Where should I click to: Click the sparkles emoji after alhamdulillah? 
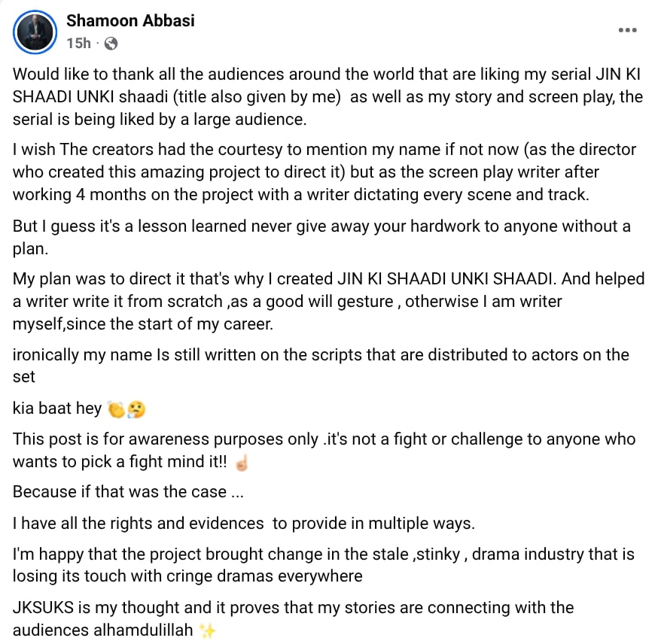pyautogui.click(x=207, y=632)
